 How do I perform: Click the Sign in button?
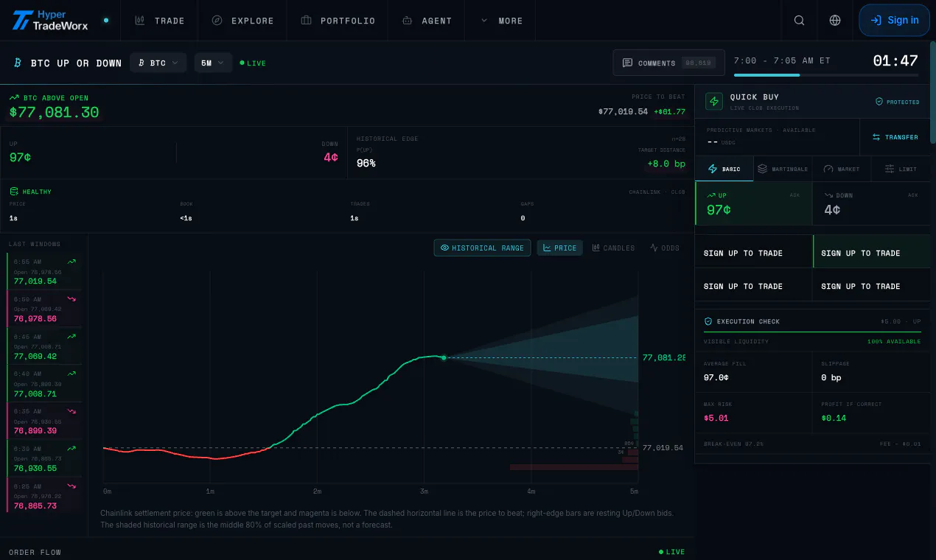point(894,21)
